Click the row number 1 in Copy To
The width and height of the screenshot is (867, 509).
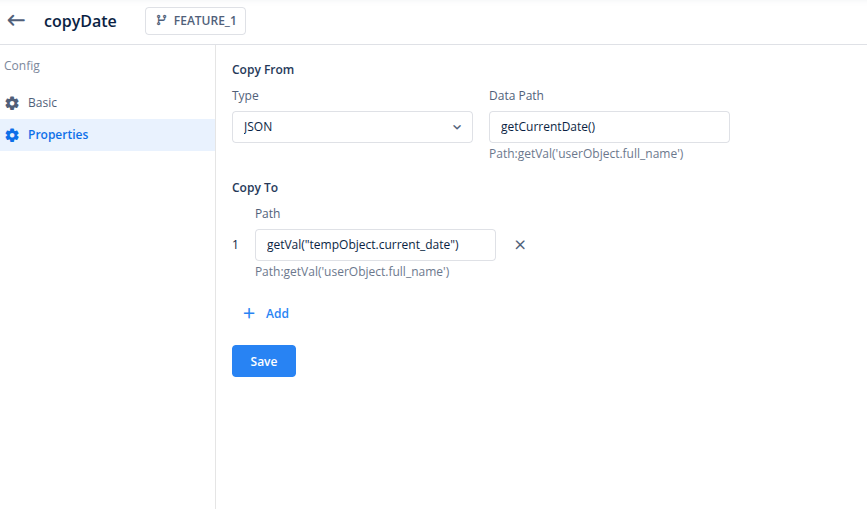(236, 245)
